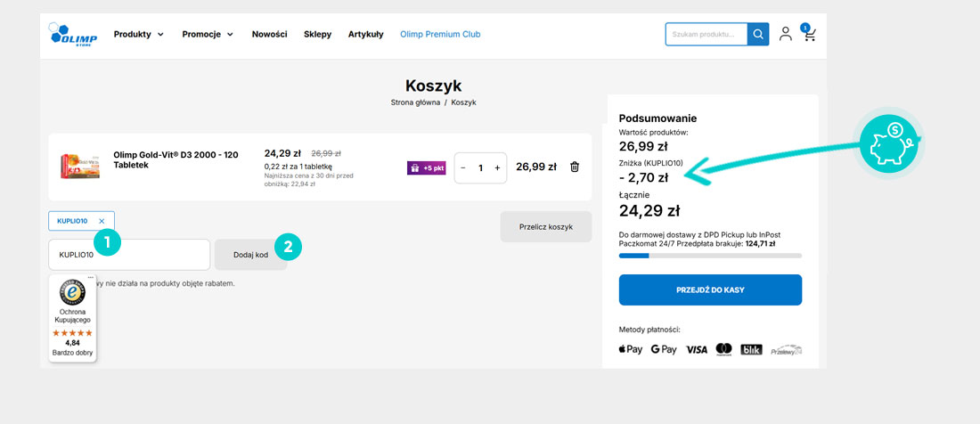This screenshot has height=424, width=980.
Task: Expand the Produkty dropdown menu
Action: [x=138, y=35]
